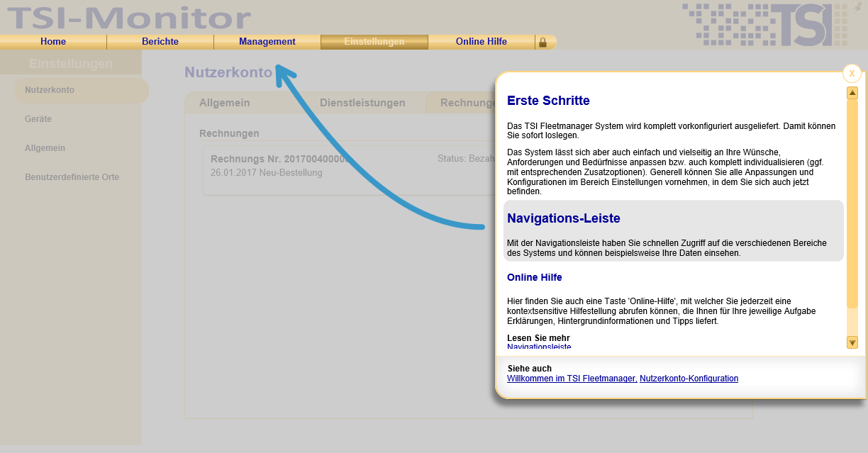Open Online Hilfe from the navigation bar

(482, 42)
